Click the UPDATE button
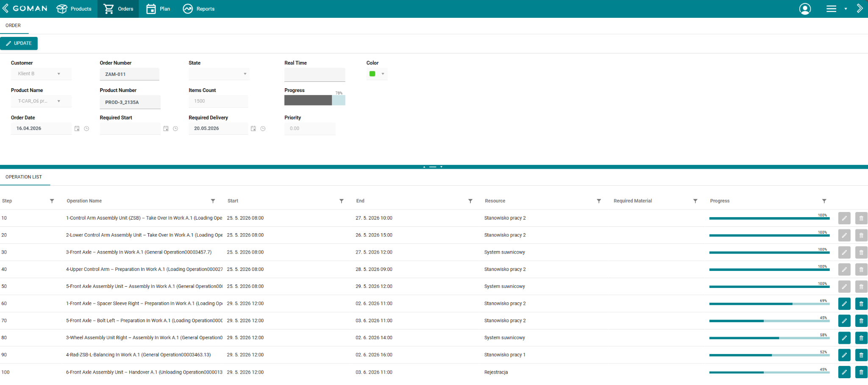 click(x=19, y=43)
